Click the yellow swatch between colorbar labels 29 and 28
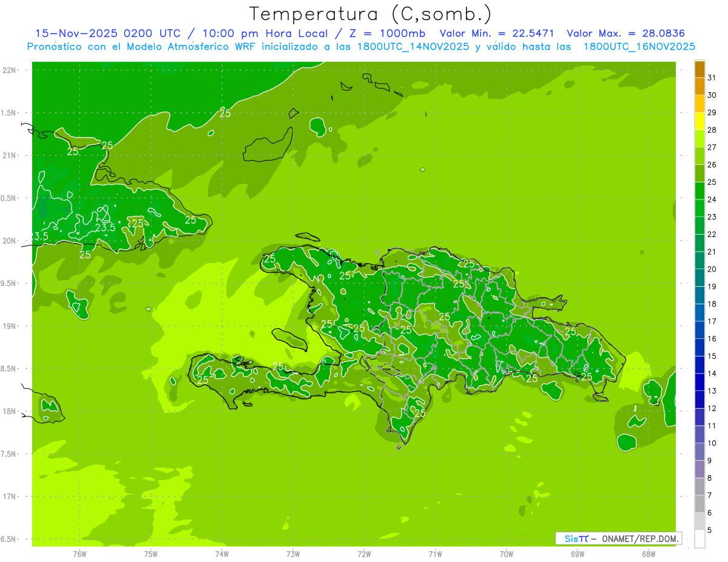This screenshot has width=728, height=562. pos(699,121)
